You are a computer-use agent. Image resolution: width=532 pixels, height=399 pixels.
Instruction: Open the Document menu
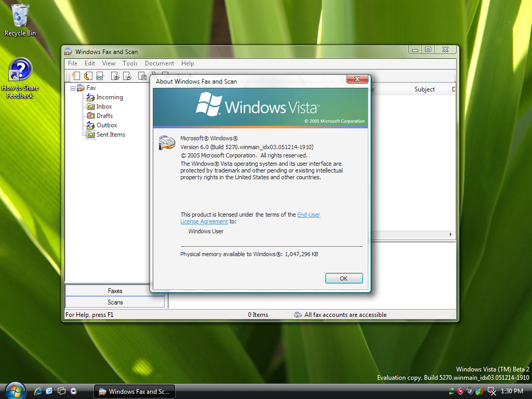(159, 63)
